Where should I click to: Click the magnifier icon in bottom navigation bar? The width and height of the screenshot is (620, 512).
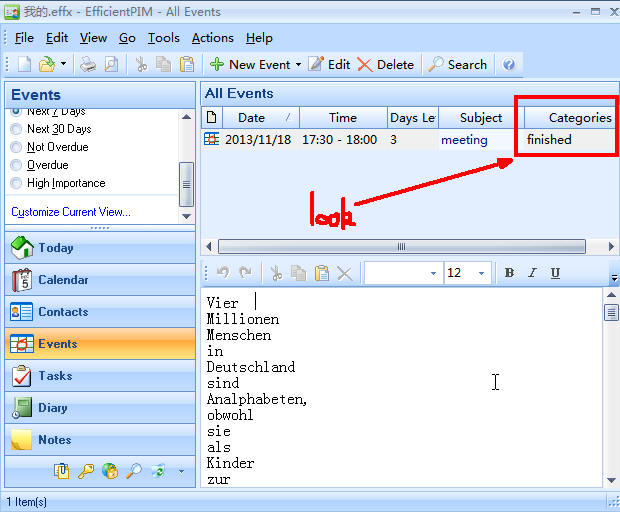coord(133,470)
